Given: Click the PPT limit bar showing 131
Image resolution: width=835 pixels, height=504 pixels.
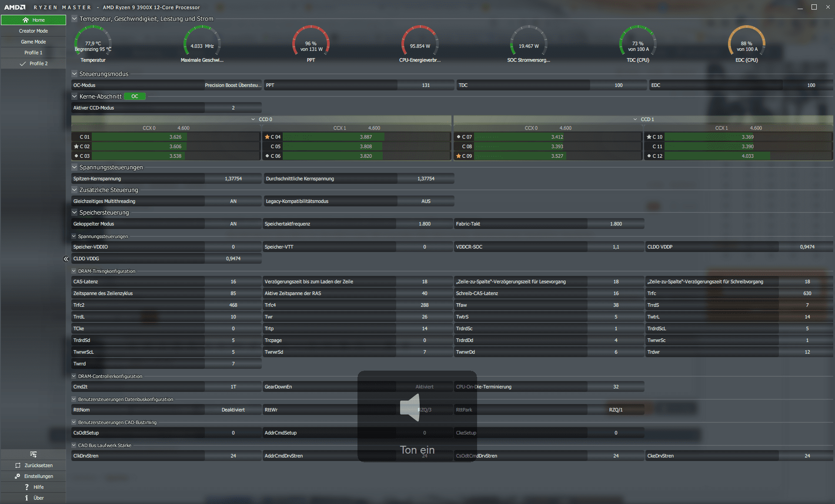Looking at the screenshot, I should (426, 85).
